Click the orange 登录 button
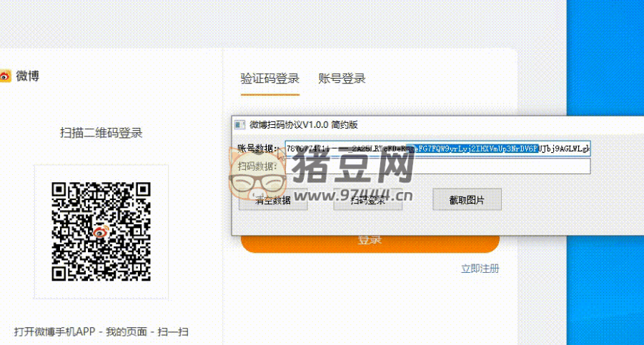This screenshot has width=644, height=345. (x=370, y=241)
